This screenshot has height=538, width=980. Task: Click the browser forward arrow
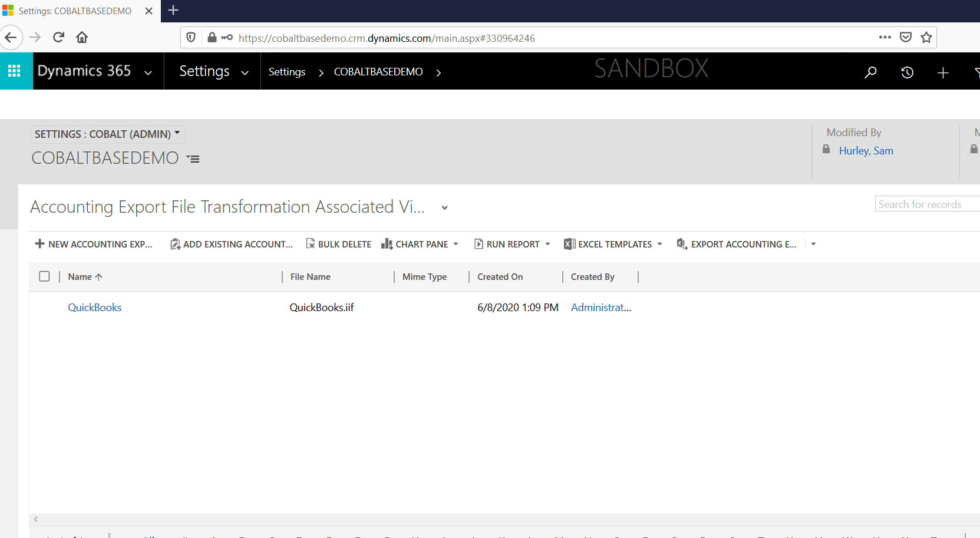[35, 37]
